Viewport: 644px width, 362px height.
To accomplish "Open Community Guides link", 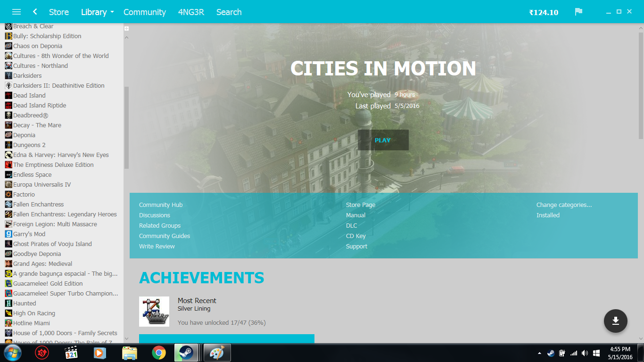I will coord(165,236).
